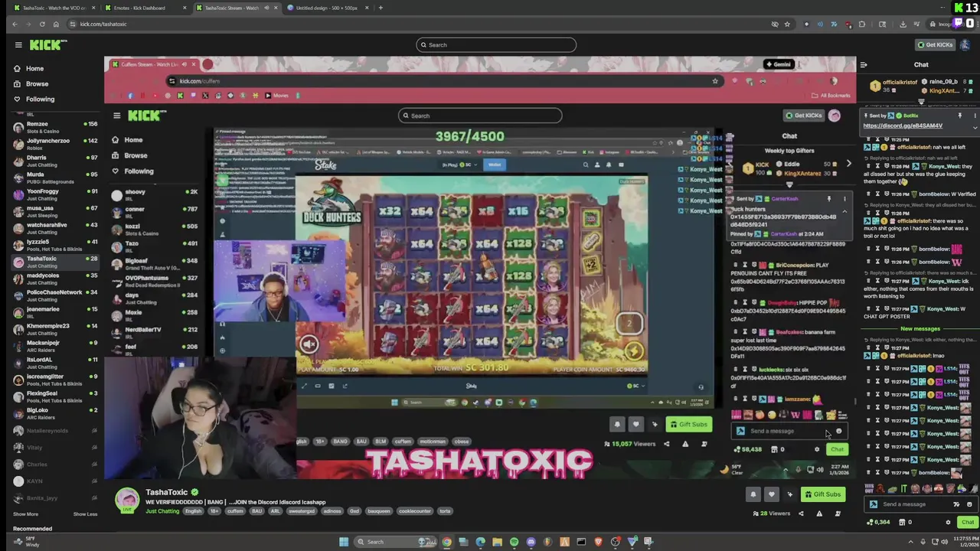
Task: Open Windows Start button on taskbar
Action: click(345, 542)
